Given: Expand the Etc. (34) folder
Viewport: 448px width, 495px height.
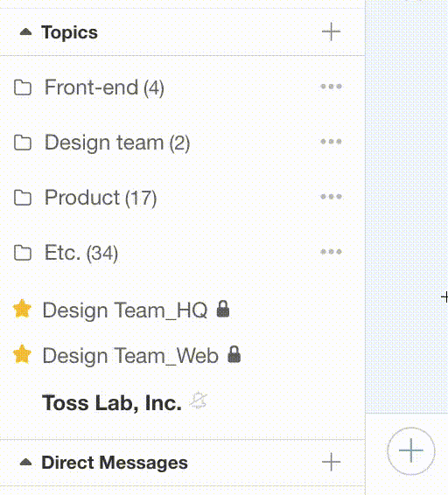Looking at the screenshot, I should pos(81,253).
